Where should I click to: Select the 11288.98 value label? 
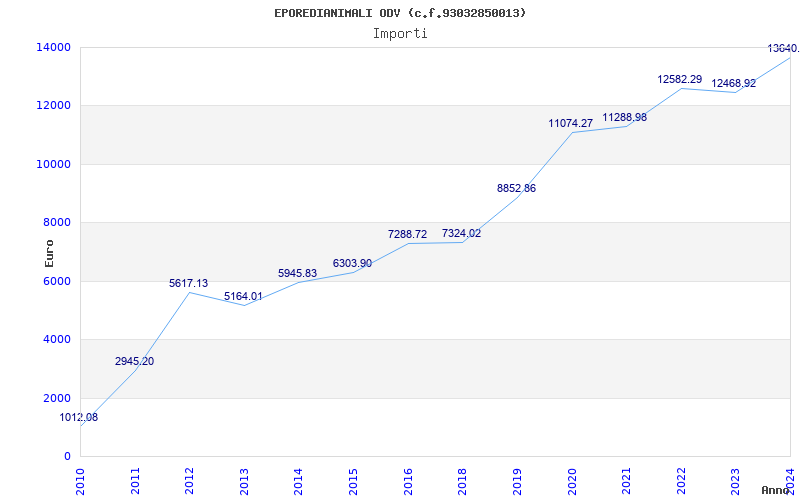[x=625, y=118]
